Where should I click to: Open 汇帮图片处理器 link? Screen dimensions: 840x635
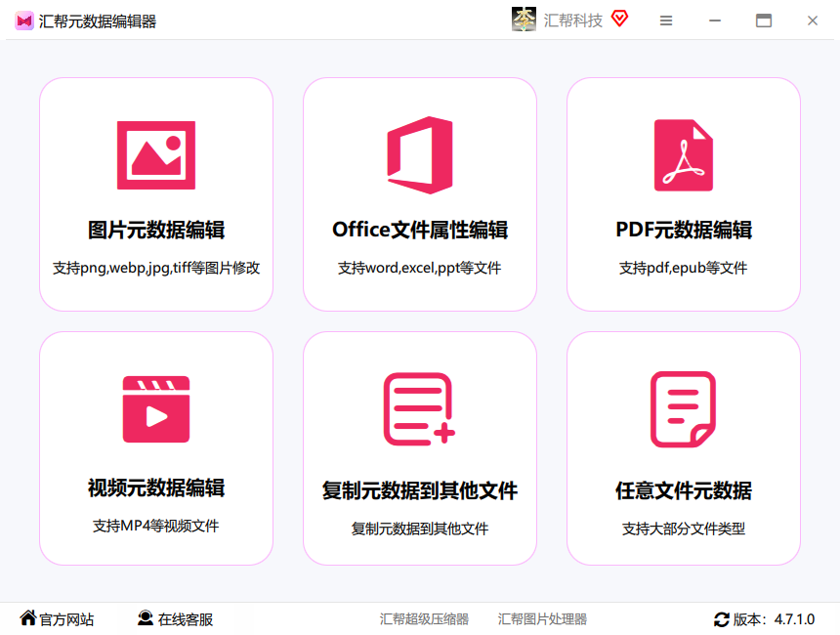click(x=542, y=619)
